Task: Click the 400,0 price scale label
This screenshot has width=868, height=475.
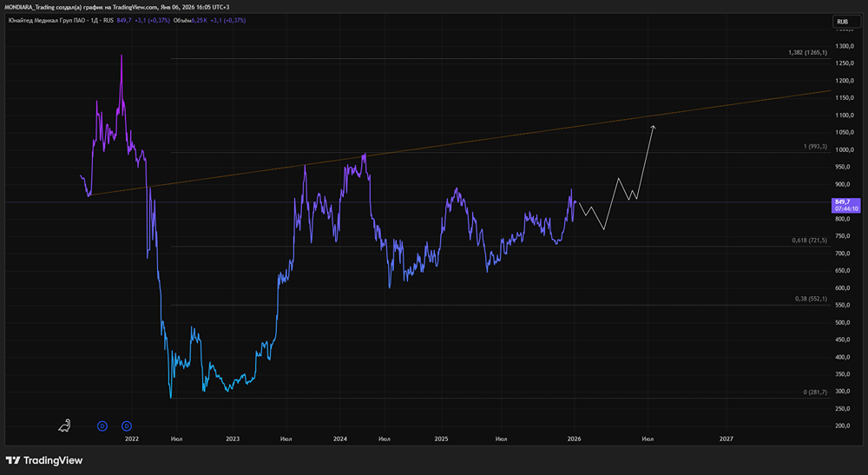Action: click(x=845, y=357)
